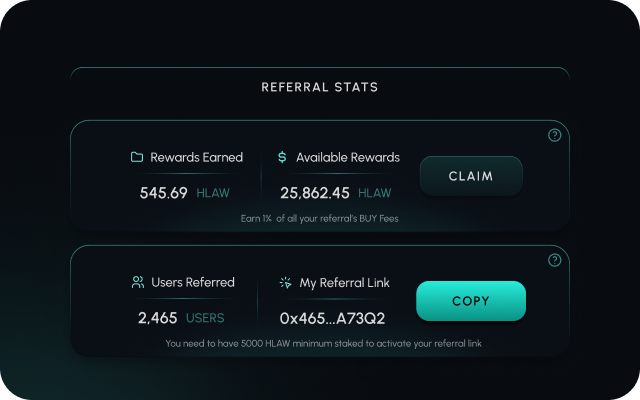Click the dollar icon beside Available Rewards
The width and height of the screenshot is (640, 400).
pyautogui.click(x=282, y=157)
